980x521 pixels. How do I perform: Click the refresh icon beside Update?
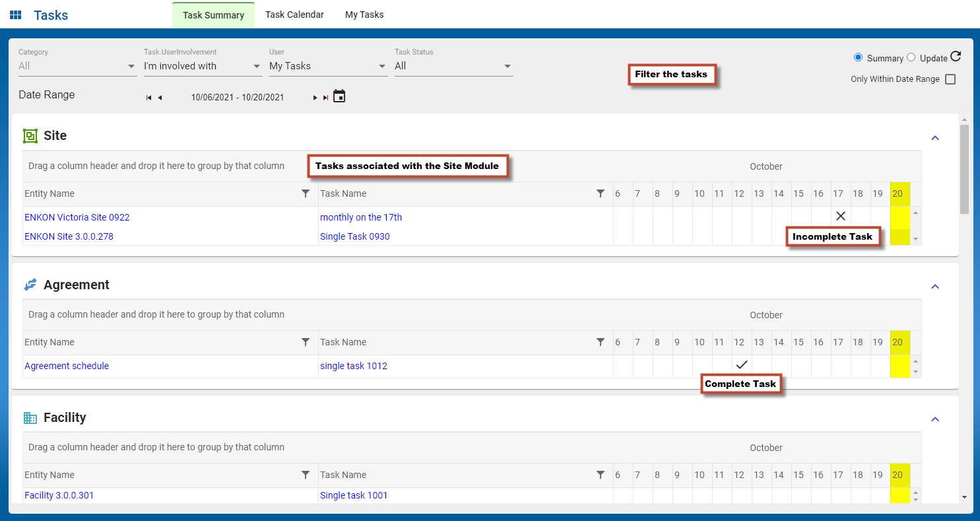[955, 57]
